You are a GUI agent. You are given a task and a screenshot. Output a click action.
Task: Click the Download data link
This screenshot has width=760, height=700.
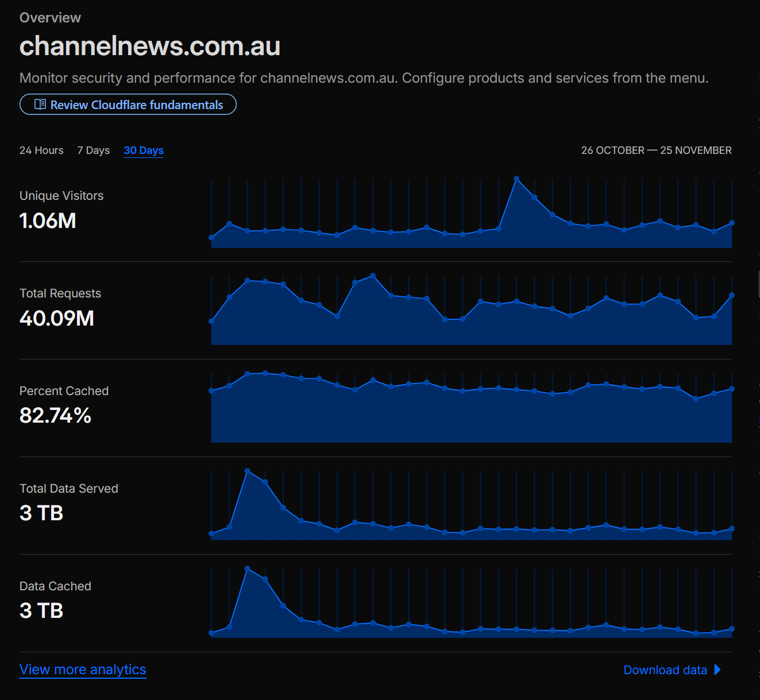coord(665,670)
